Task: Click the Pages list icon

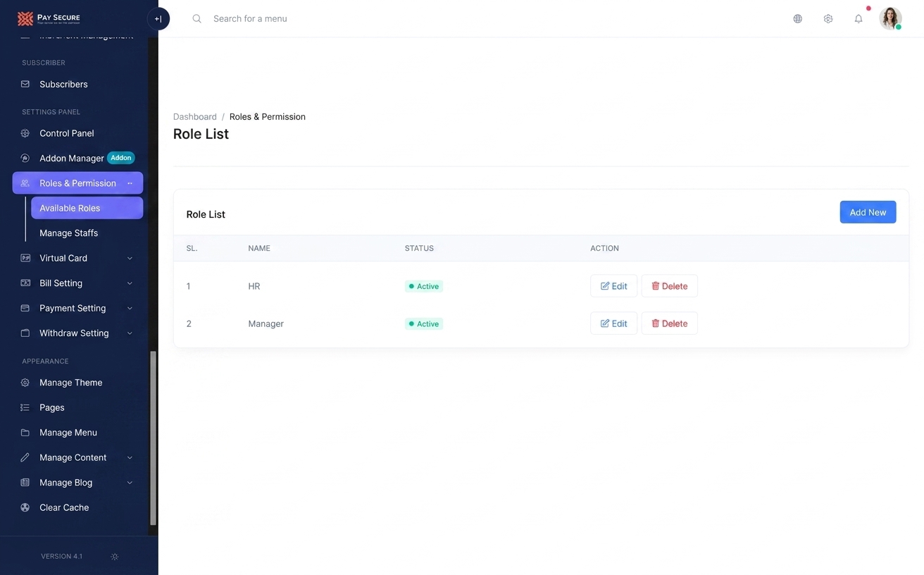Action: [x=25, y=407]
